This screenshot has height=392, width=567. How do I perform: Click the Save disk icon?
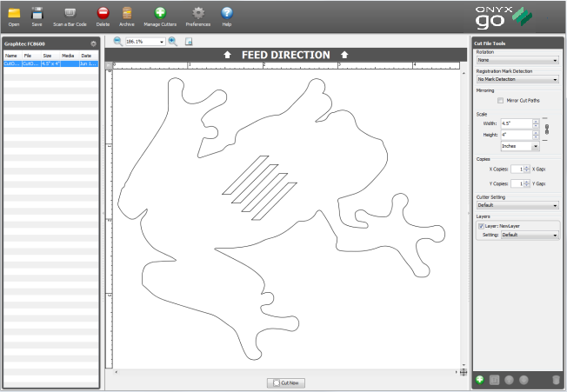point(37,13)
